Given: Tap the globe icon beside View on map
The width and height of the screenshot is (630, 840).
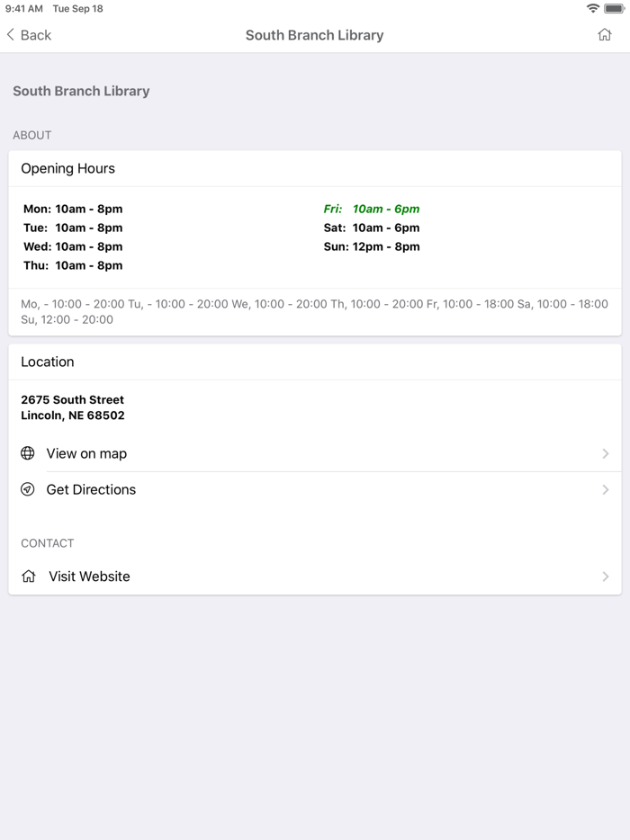Looking at the screenshot, I should coord(27,453).
